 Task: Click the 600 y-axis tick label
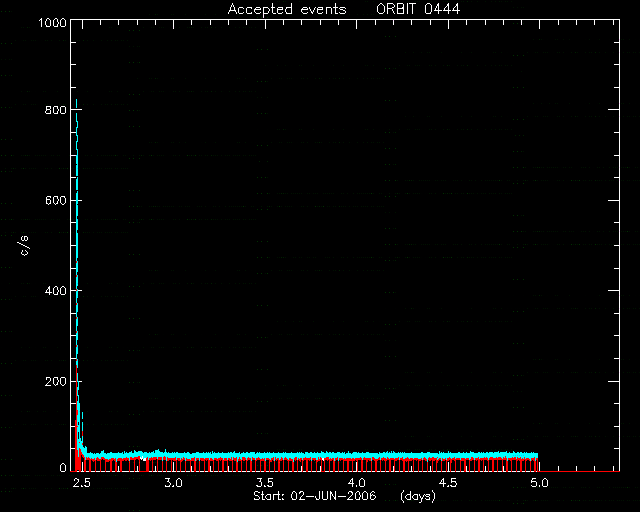point(56,200)
